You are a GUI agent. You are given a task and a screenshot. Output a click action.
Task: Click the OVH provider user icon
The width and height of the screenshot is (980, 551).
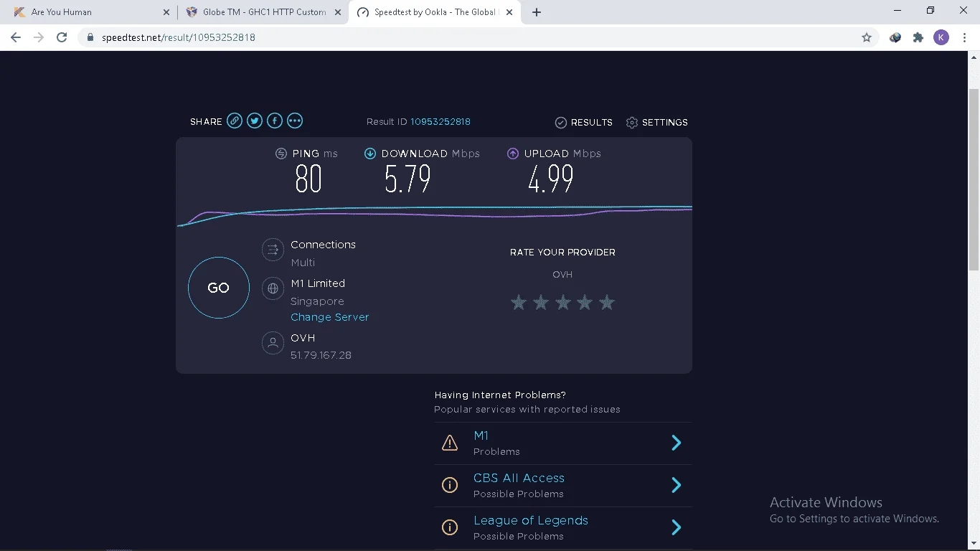tap(273, 343)
